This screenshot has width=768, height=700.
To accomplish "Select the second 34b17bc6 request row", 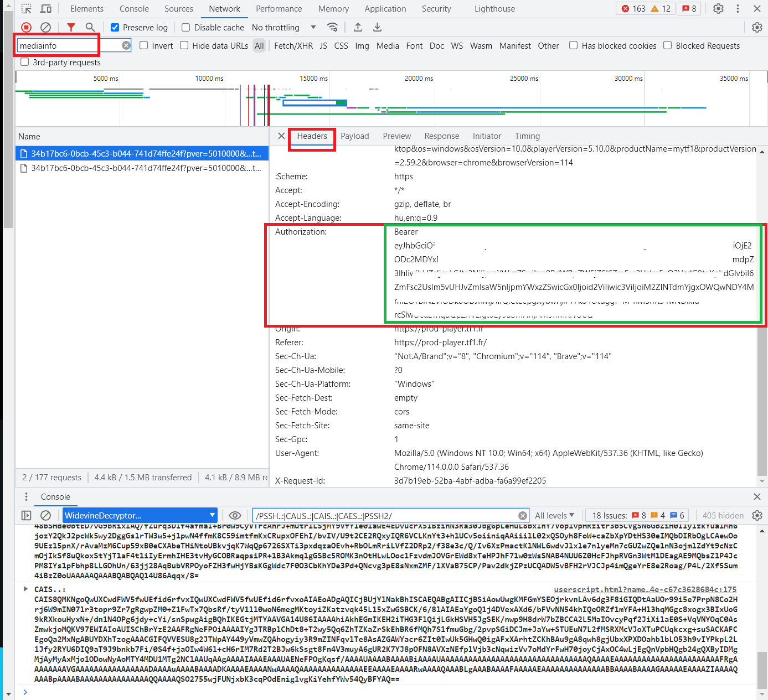I will pyautogui.click(x=142, y=168).
